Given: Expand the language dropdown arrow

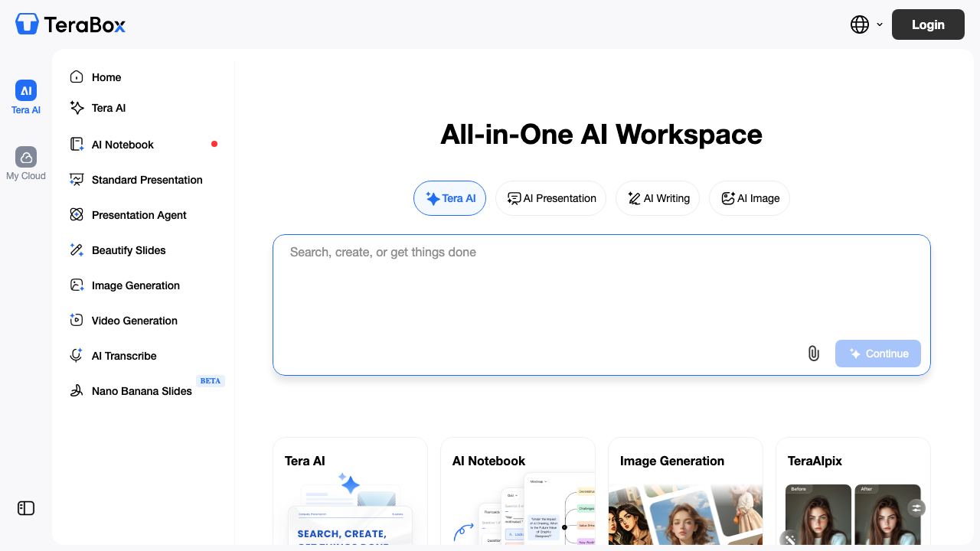Looking at the screenshot, I should 880,24.
